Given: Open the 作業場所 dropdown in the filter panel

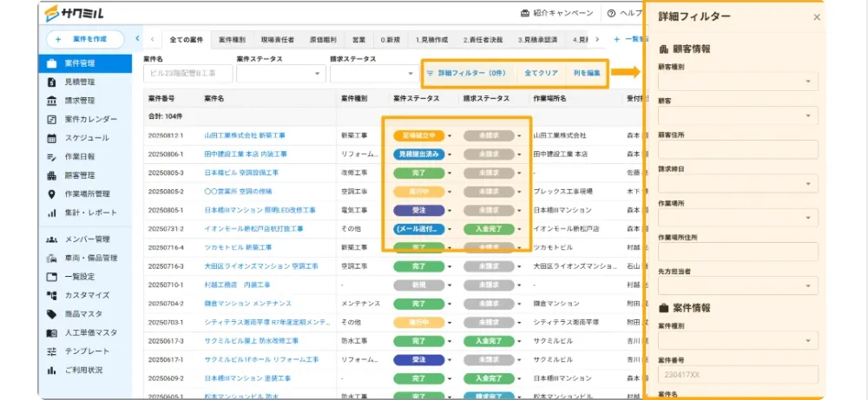Looking at the screenshot, I should pyautogui.click(x=738, y=218).
